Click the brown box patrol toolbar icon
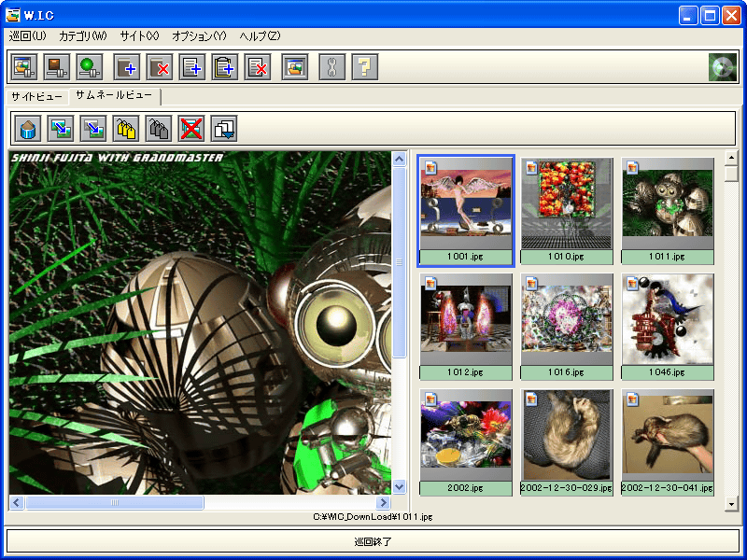This screenshot has width=747, height=560. pyautogui.click(x=57, y=66)
